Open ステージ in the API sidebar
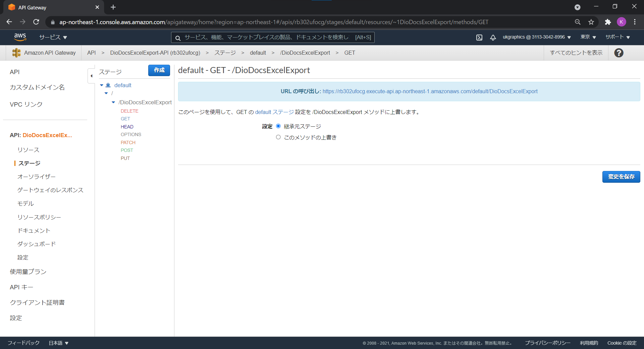Viewport: 644px width, 349px height. coord(29,163)
